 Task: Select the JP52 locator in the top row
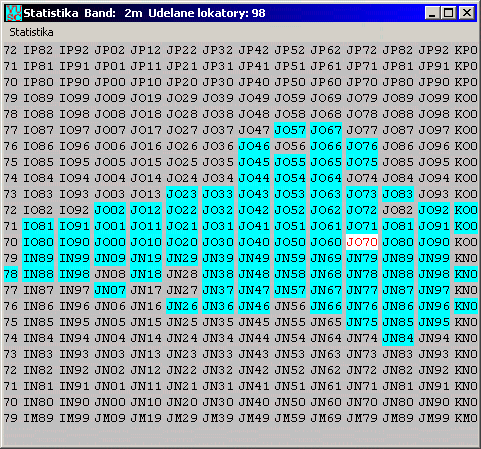point(290,50)
